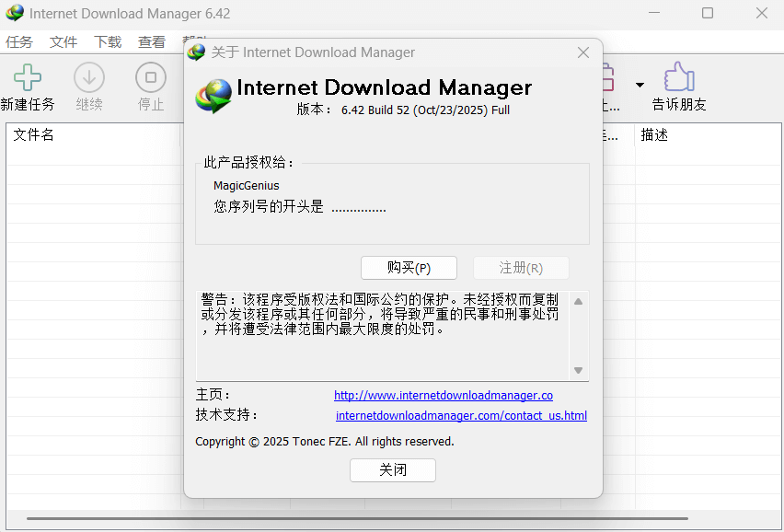The height and width of the screenshot is (532, 784).
Task: Click the 告诉朋友 thumbs-up icon
Action: coord(679,78)
